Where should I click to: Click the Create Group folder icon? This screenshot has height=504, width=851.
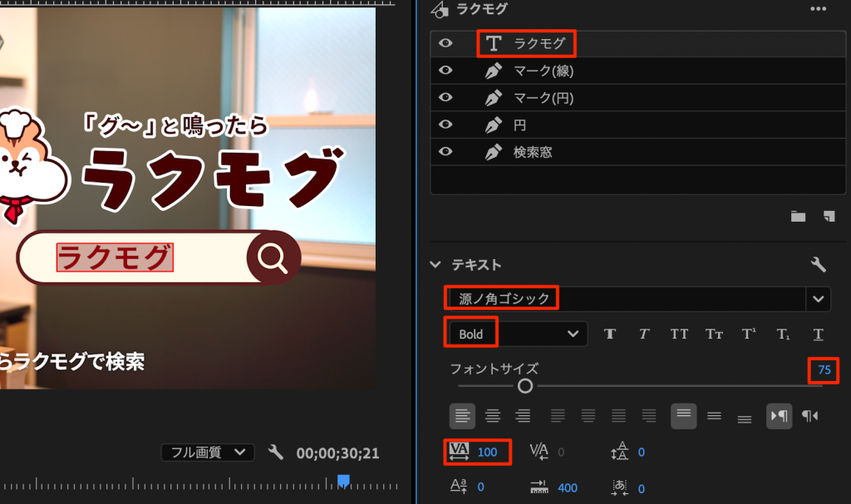click(x=798, y=217)
